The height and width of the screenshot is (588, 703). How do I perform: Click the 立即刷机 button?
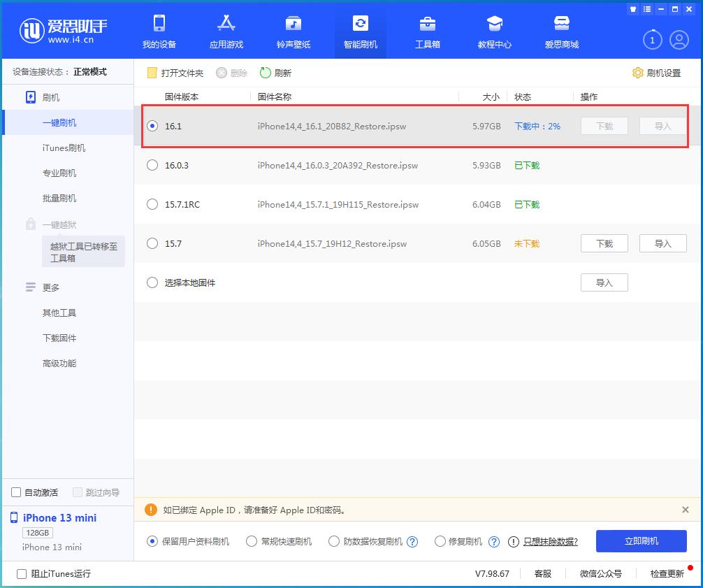(640, 540)
